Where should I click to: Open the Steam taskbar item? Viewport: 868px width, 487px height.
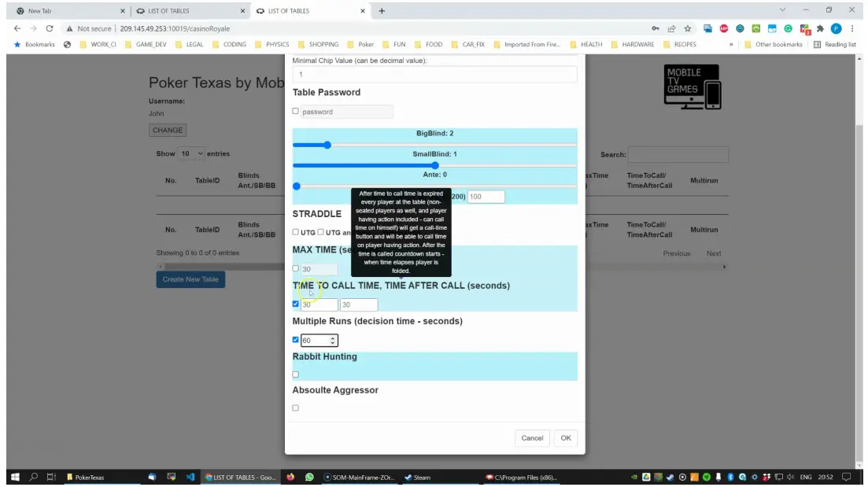pos(418,477)
